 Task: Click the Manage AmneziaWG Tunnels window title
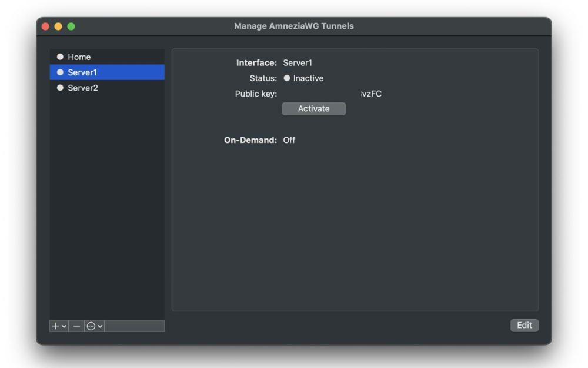294,26
